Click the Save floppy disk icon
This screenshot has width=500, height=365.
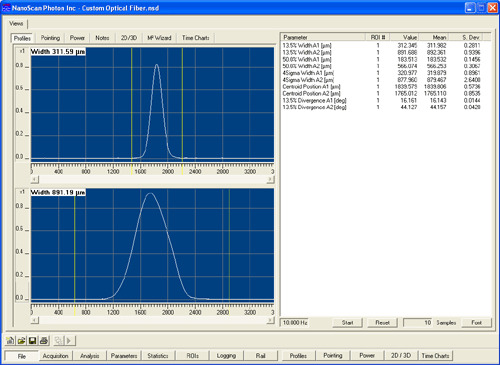[32, 340]
